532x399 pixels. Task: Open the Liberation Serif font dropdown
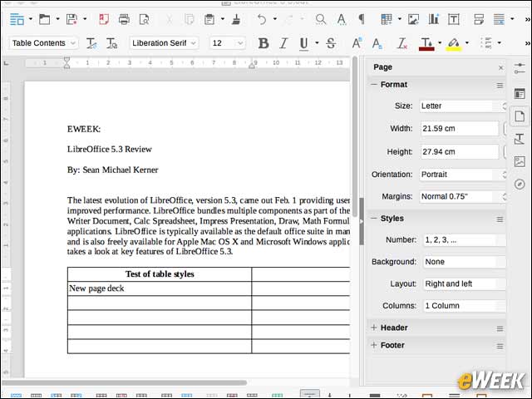click(x=194, y=43)
